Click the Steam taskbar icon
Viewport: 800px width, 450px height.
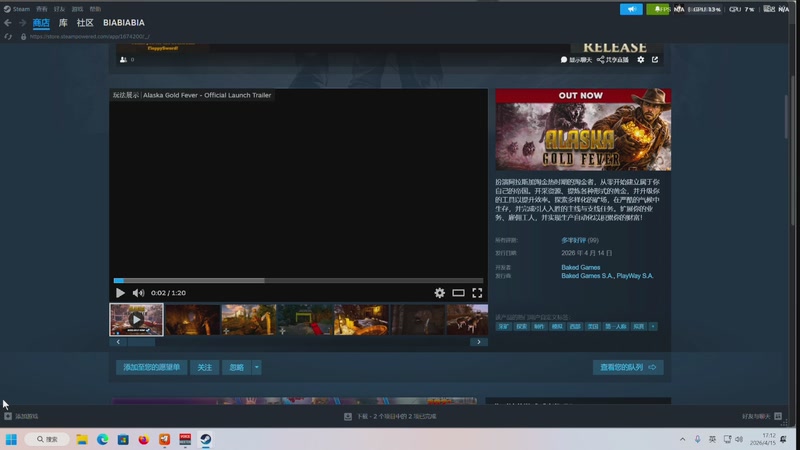click(x=206, y=439)
